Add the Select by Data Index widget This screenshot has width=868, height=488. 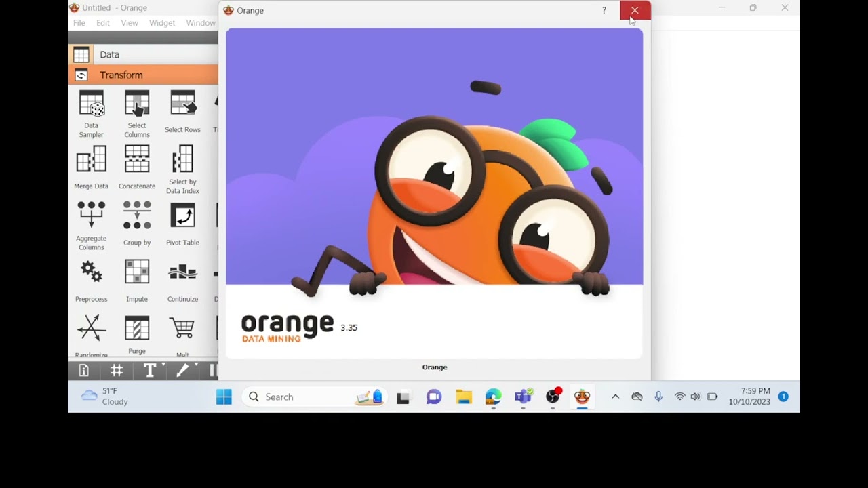click(182, 169)
